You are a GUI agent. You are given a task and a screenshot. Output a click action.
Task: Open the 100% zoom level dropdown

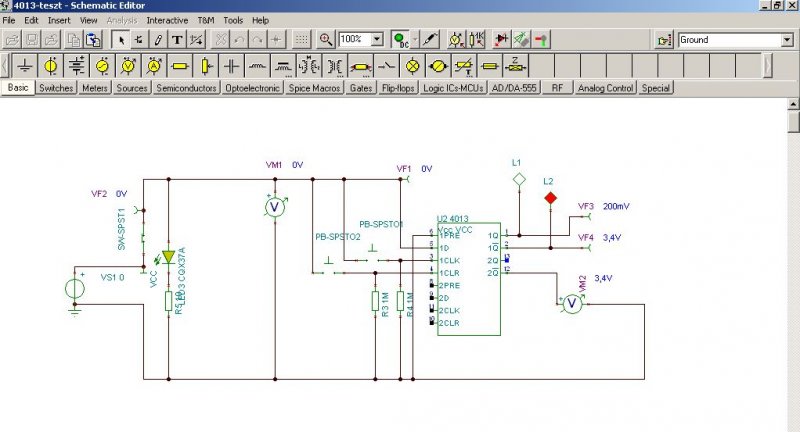point(378,39)
